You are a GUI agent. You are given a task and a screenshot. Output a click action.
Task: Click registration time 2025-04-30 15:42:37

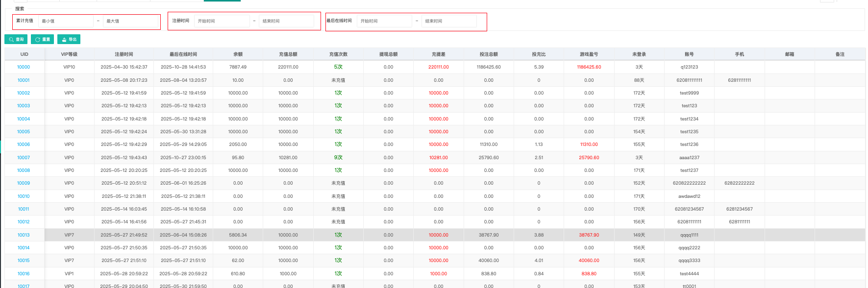[124, 67]
